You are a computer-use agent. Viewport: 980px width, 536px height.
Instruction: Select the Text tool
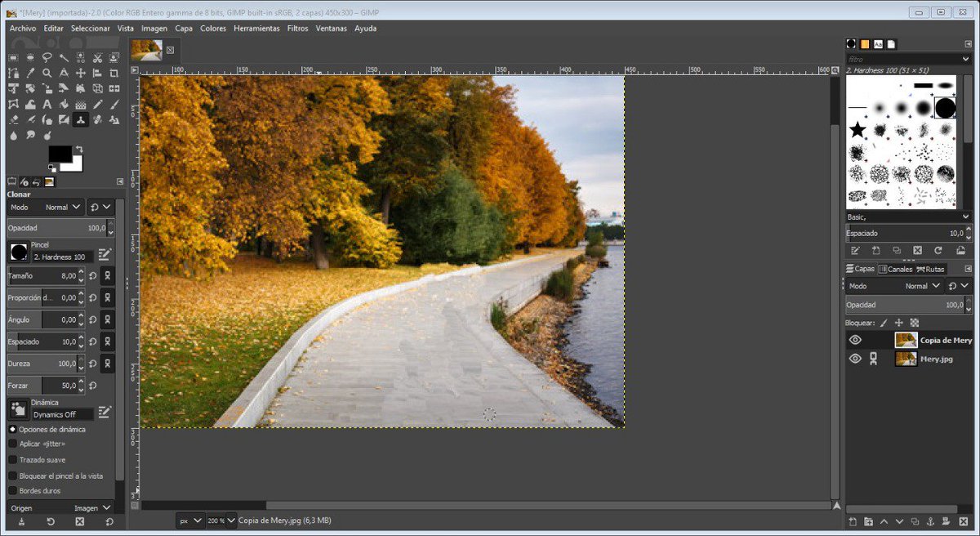pos(47,104)
